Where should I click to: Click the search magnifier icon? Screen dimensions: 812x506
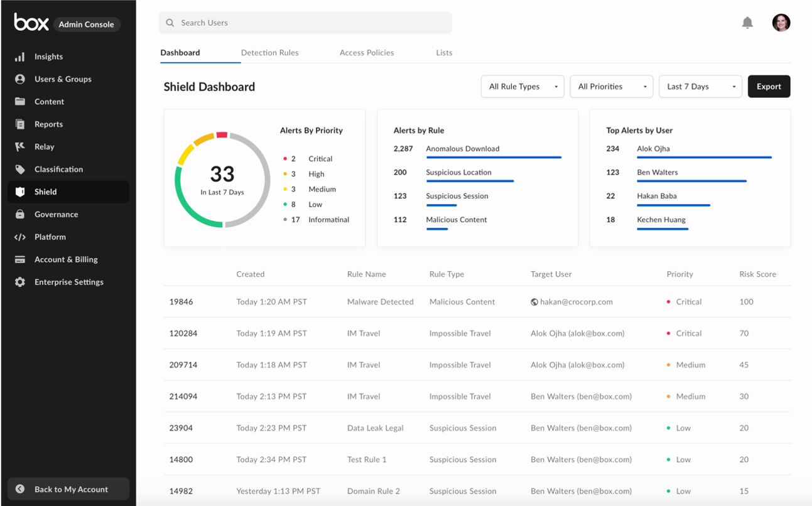(170, 23)
